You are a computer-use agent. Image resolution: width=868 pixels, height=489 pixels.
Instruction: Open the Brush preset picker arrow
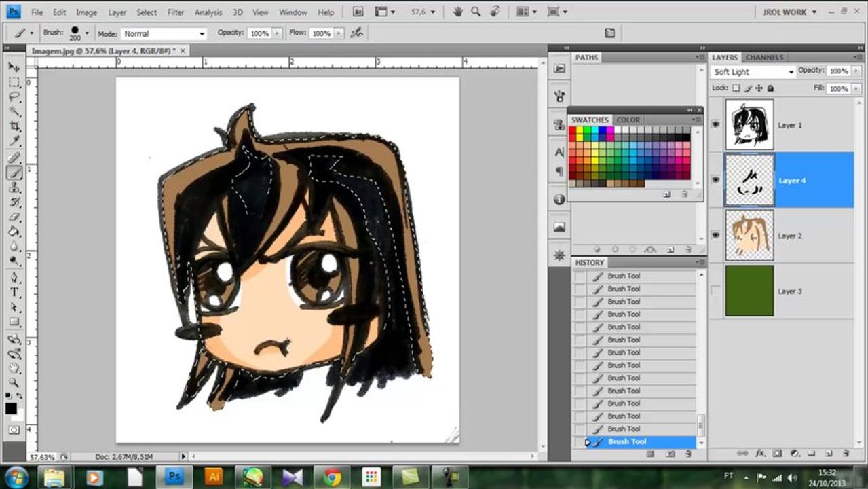pos(87,33)
